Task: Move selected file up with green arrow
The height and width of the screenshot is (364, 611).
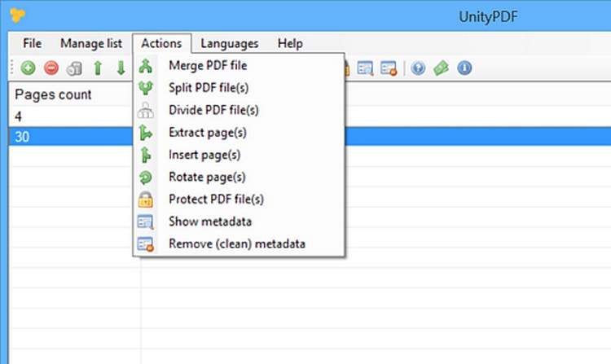Action: click(x=97, y=68)
